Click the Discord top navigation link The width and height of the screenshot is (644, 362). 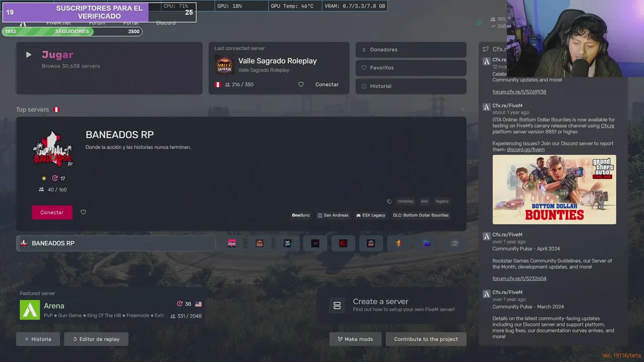pyautogui.click(x=166, y=23)
